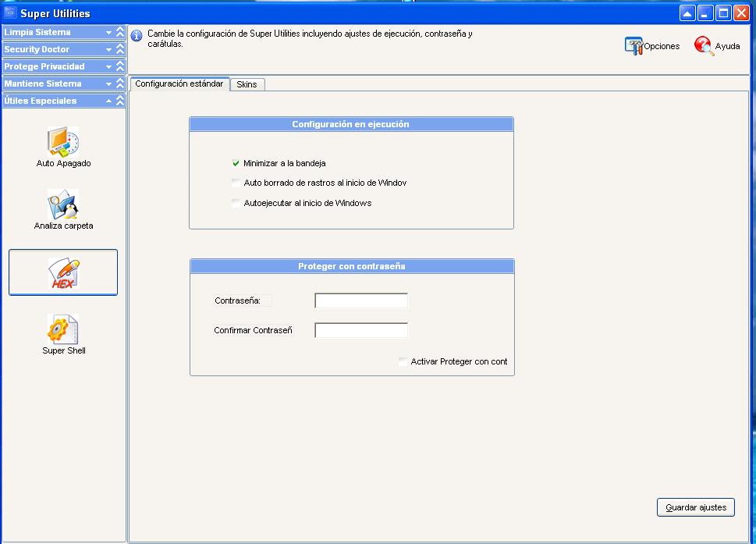Click double chevron on Protege Privacidad header
The width and height of the screenshot is (756, 544).
(120, 66)
